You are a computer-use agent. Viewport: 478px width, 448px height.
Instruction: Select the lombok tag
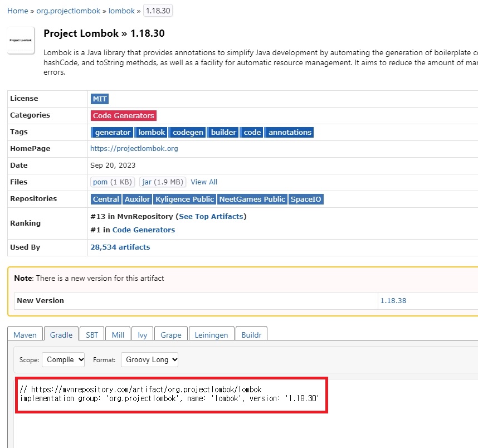151,133
